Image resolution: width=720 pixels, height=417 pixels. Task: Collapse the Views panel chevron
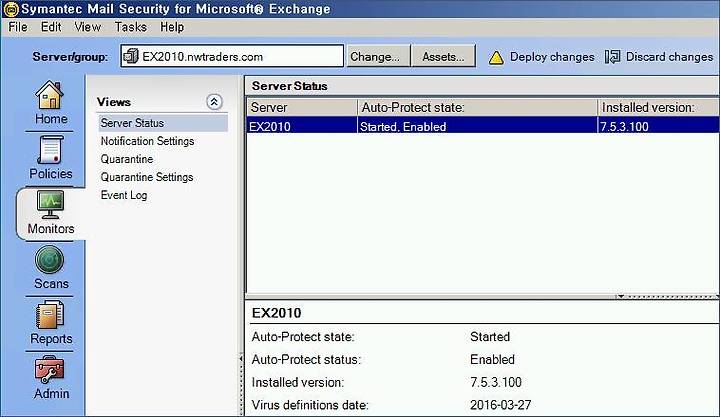tap(214, 101)
